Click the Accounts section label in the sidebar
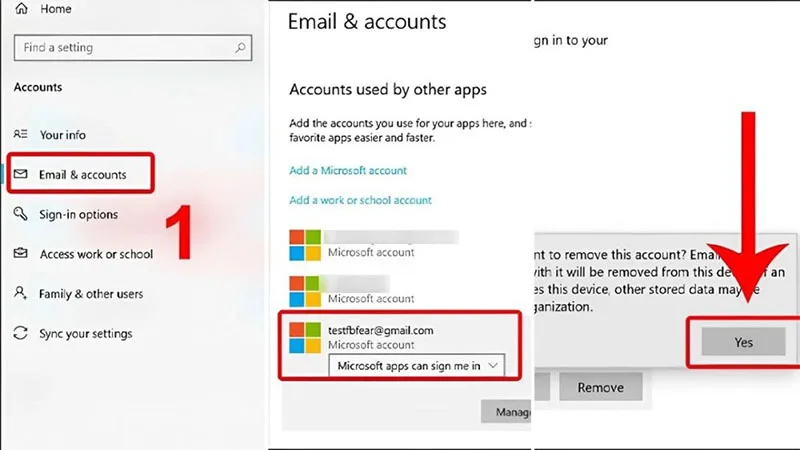The height and width of the screenshot is (450, 800). pyautogui.click(x=38, y=87)
